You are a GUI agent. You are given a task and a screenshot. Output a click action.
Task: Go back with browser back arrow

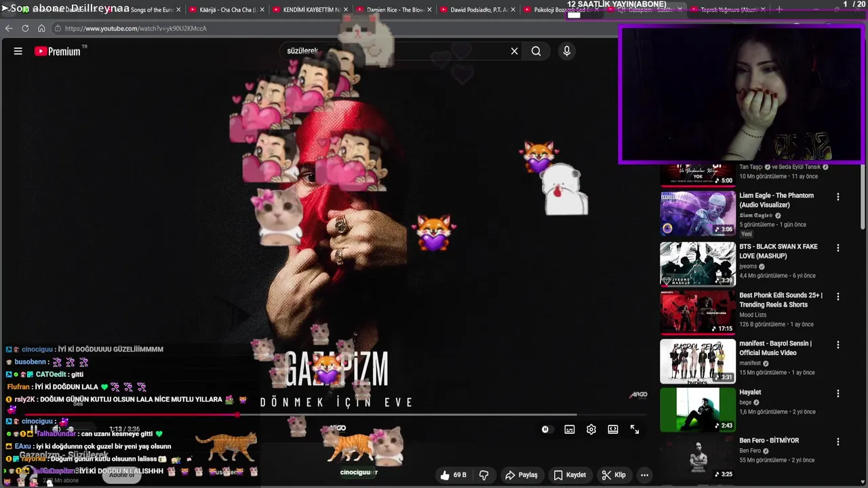click(x=9, y=28)
